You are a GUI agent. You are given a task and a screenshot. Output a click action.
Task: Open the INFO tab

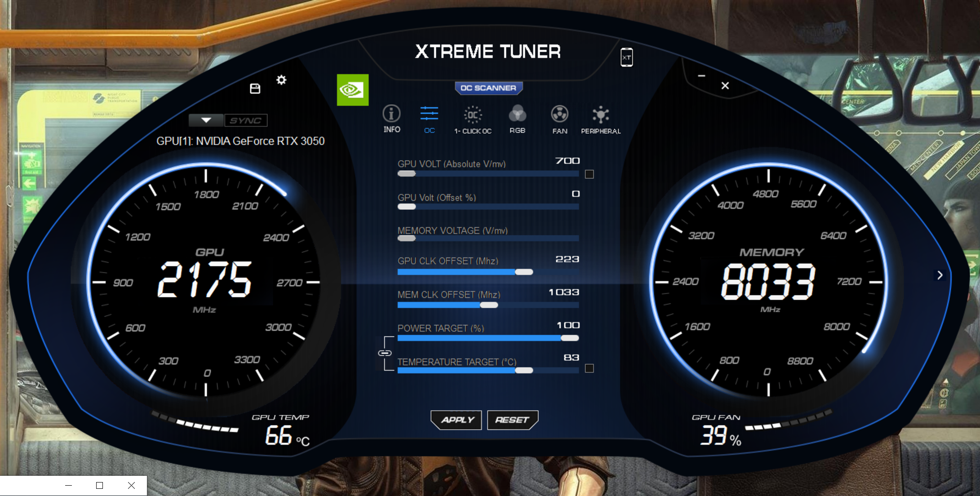[x=391, y=119]
